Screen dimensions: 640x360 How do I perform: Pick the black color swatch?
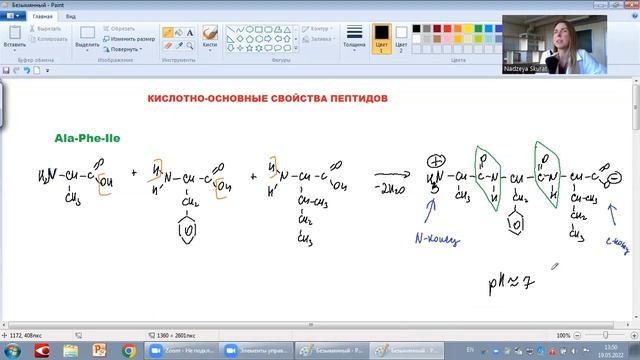tap(416, 29)
